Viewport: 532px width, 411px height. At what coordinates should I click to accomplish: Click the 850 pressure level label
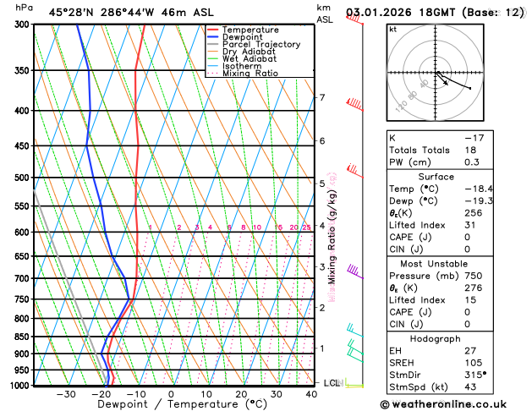[x=24, y=337]
